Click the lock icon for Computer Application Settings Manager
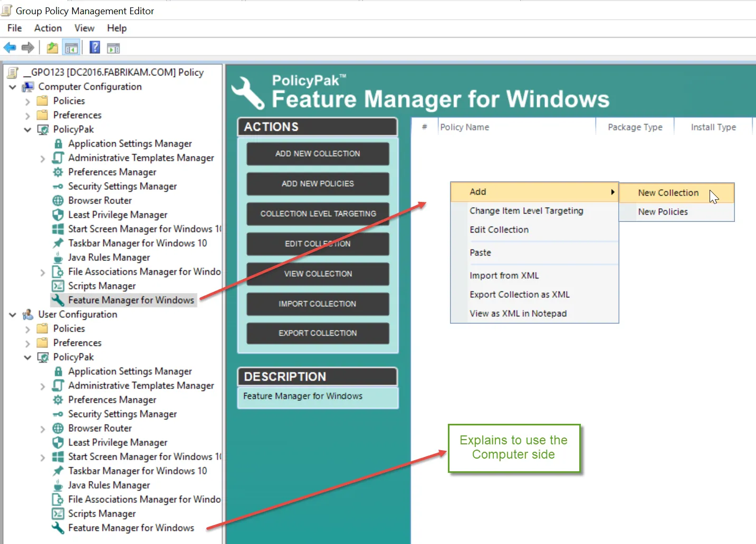Image resolution: width=756 pixels, height=544 pixels. pos(58,143)
